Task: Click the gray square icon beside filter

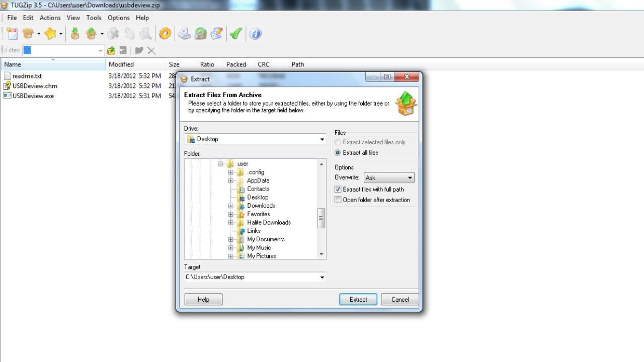Action: click(x=123, y=50)
